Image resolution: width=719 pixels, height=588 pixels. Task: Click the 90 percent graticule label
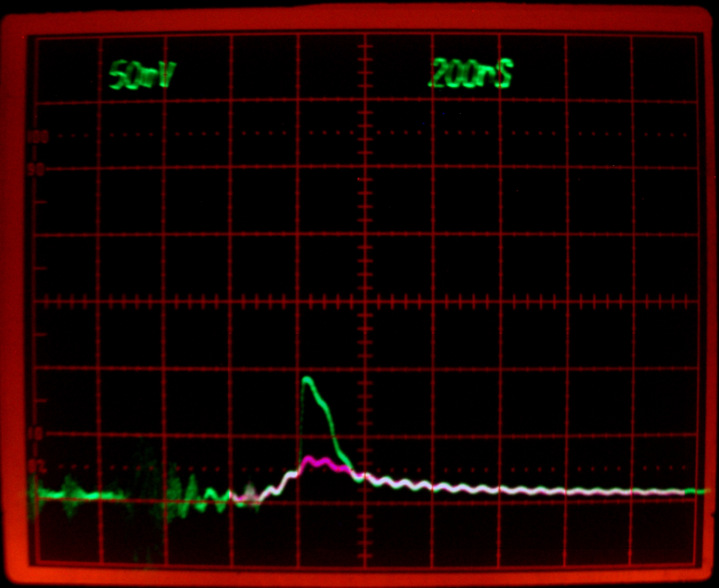click(37, 170)
